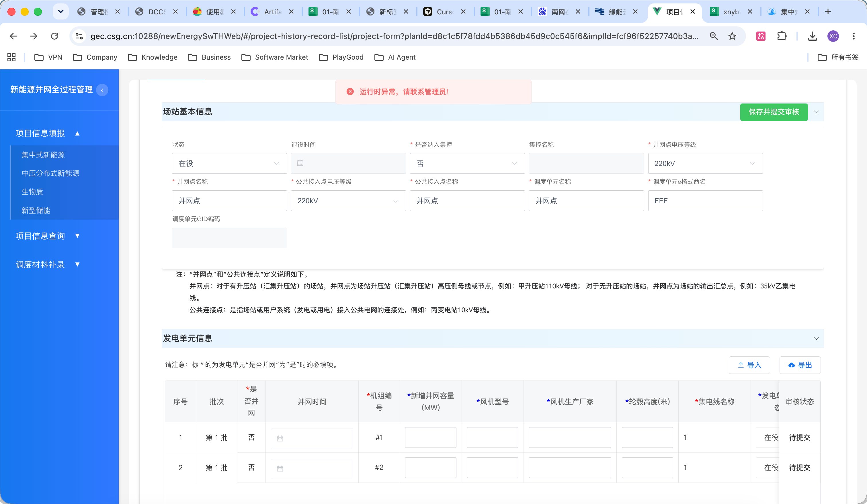Select 生物质 in the sidebar
This screenshot has height=504, width=867.
32,192
